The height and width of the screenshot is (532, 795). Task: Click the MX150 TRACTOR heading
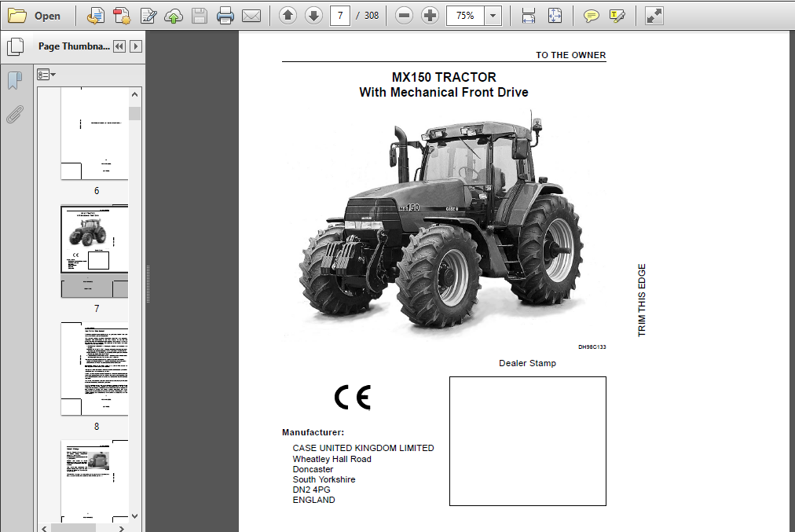(x=444, y=77)
